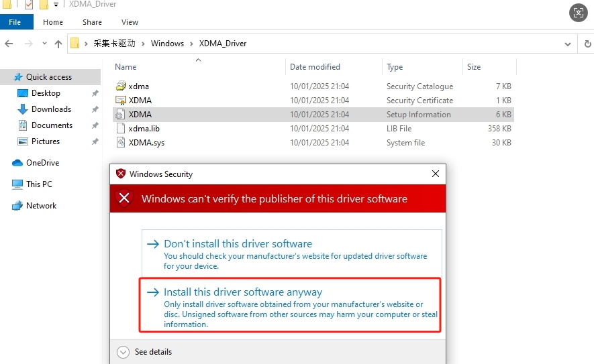Image resolution: width=594 pixels, height=364 pixels.
Task: Select the XDMA Security Certificate file icon
Action: (x=121, y=101)
